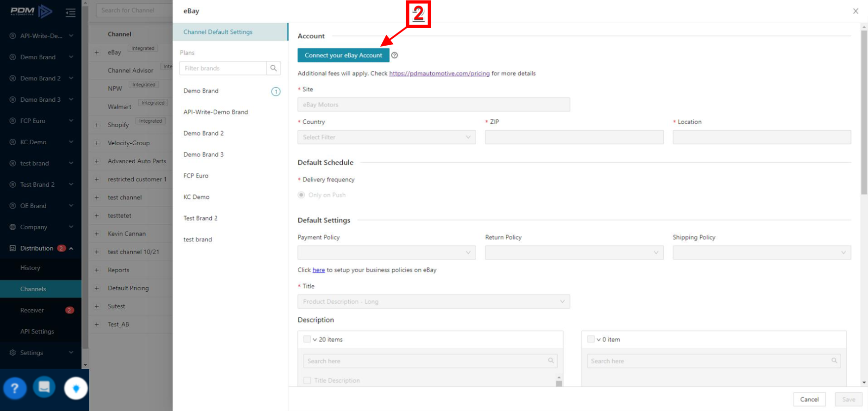Click the Save button

click(849, 399)
